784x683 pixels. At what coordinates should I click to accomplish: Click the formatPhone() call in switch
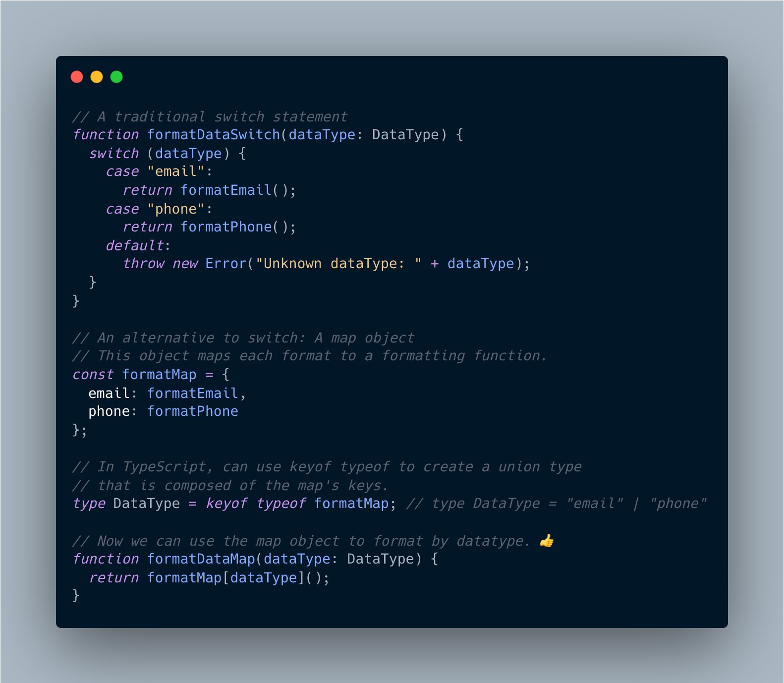coord(238,227)
